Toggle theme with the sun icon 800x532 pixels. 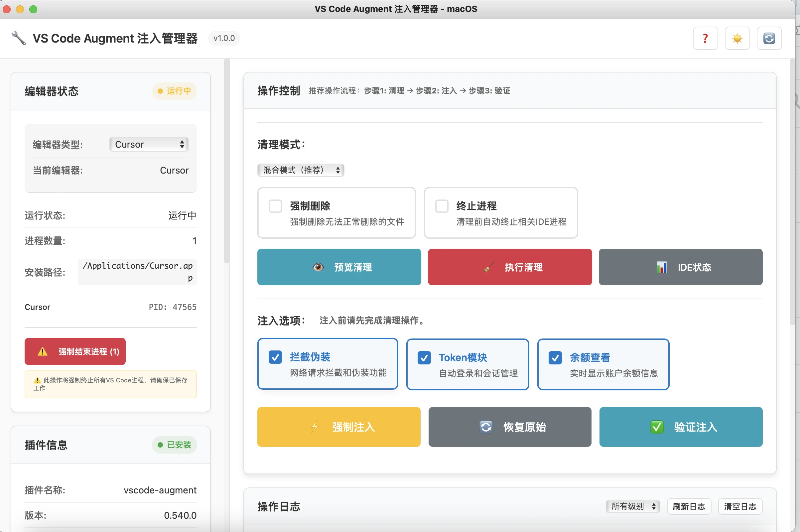point(737,38)
